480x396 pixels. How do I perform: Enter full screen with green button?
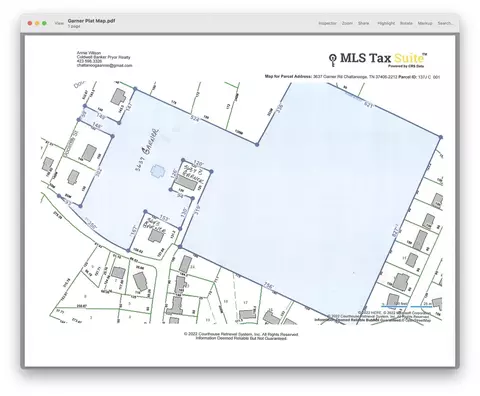44,23
